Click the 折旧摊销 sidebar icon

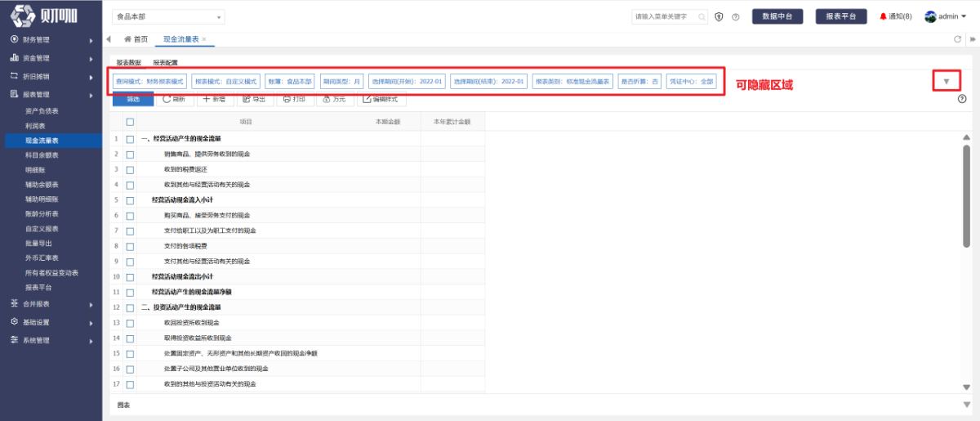(x=14, y=76)
